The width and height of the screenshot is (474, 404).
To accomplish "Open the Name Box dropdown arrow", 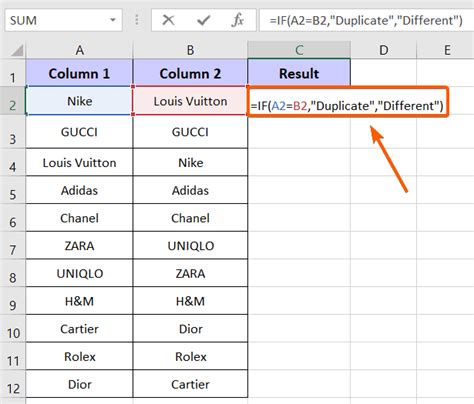I will click(113, 20).
